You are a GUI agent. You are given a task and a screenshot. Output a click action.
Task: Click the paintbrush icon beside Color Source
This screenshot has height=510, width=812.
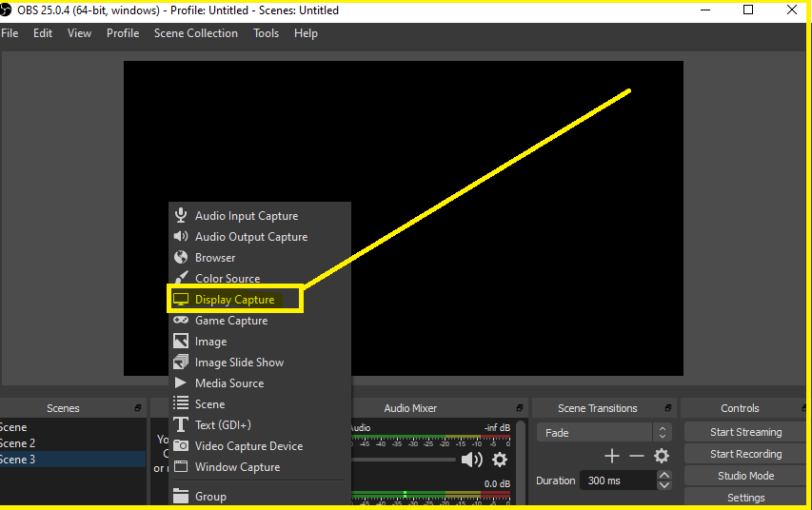(x=181, y=278)
